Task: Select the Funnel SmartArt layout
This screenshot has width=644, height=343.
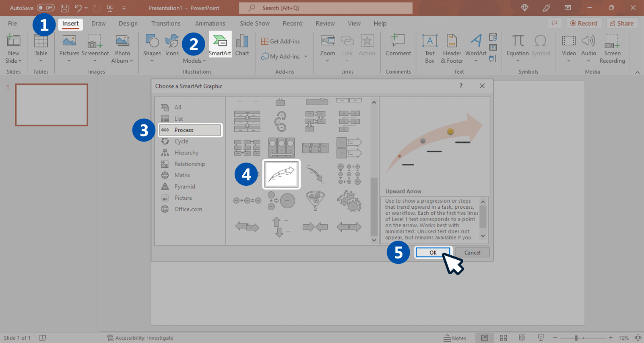Action: 315,200
